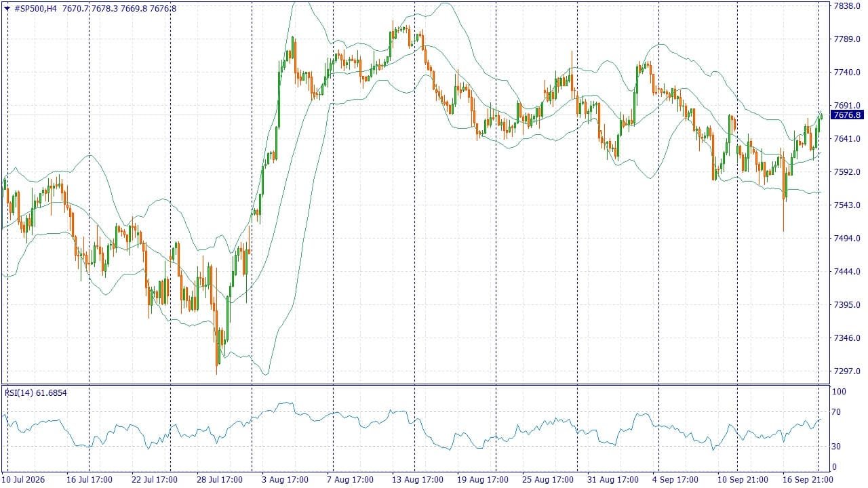Click the RSI 0 scale label
Viewport: 868px width, 488px height.
click(836, 467)
